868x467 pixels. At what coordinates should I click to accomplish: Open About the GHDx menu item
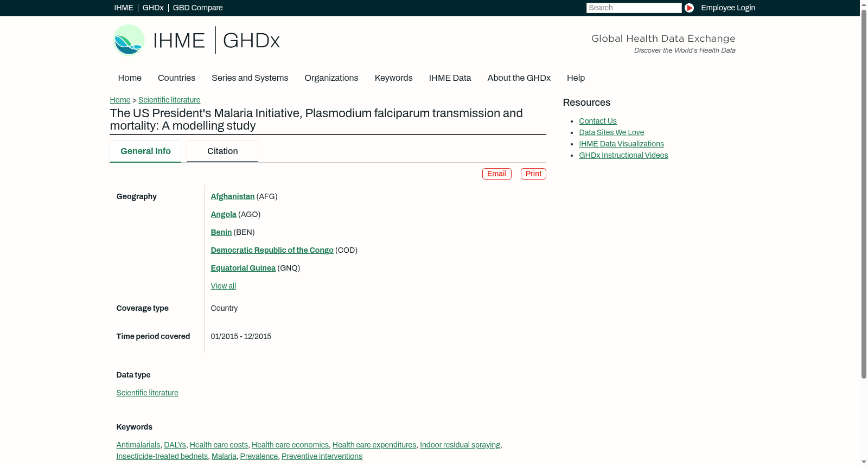point(519,78)
